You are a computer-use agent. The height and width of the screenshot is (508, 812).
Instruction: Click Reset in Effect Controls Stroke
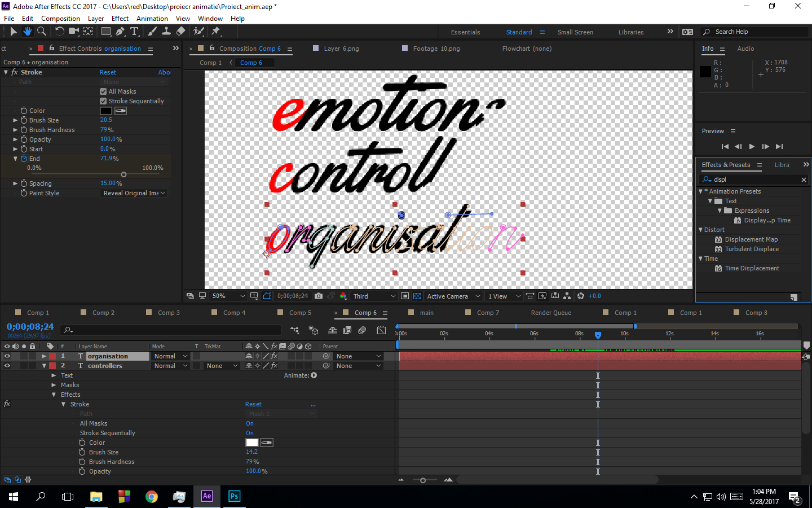tap(108, 72)
